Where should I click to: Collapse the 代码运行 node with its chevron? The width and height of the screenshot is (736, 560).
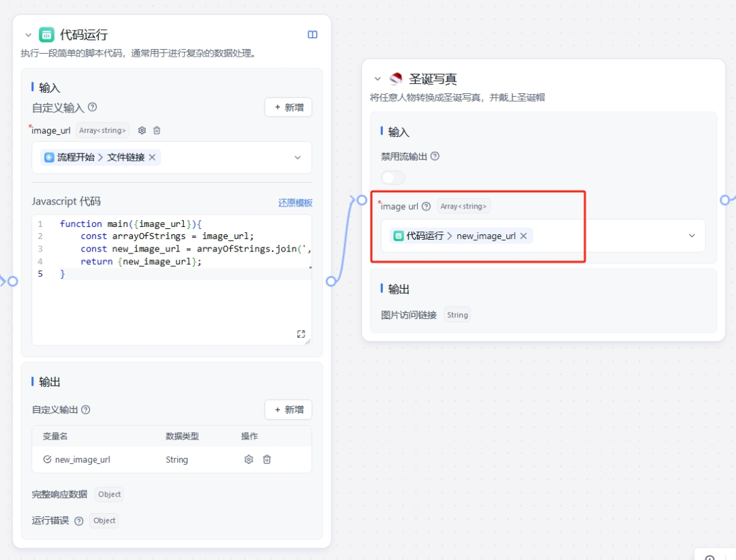point(28,35)
